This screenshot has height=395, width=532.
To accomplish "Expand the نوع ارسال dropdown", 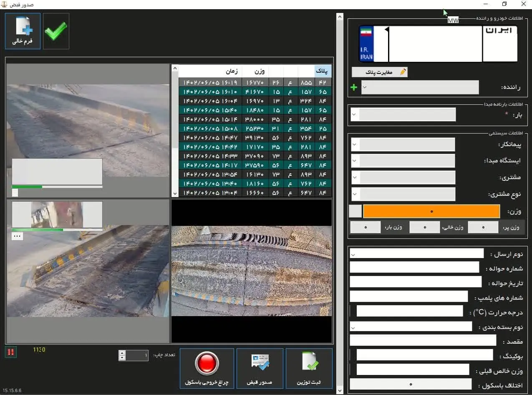I will (x=353, y=253).
